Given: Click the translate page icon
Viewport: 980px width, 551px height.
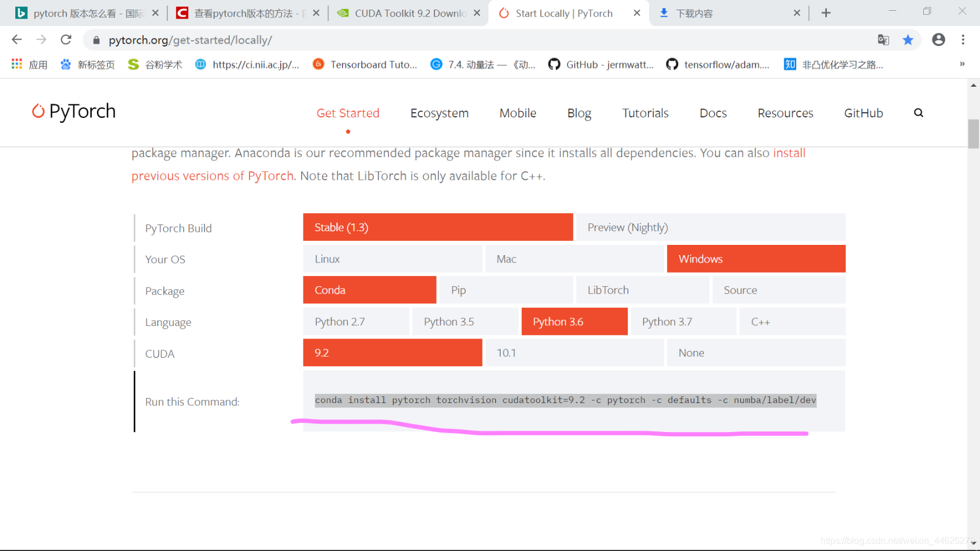Looking at the screenshot, I should [883, 40].
